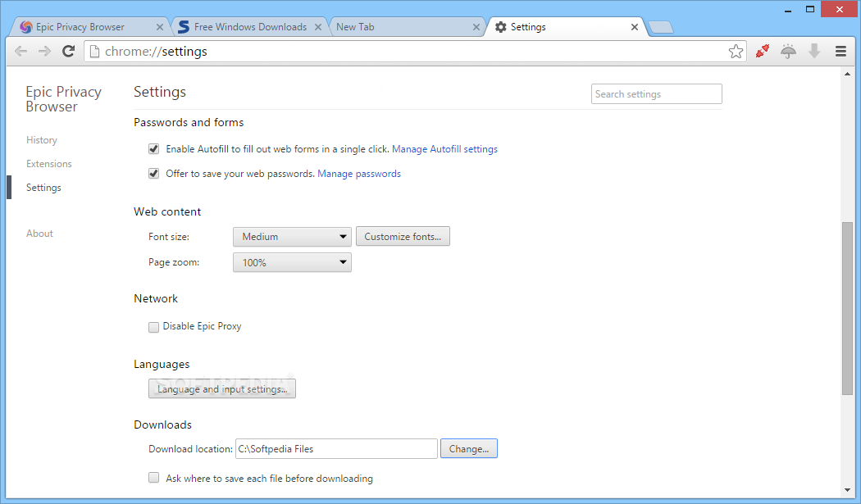Image resolution: width=861 pixels, height=504 pixels.
Task: Select Settings in the sidebar
Action: point(44,188)
